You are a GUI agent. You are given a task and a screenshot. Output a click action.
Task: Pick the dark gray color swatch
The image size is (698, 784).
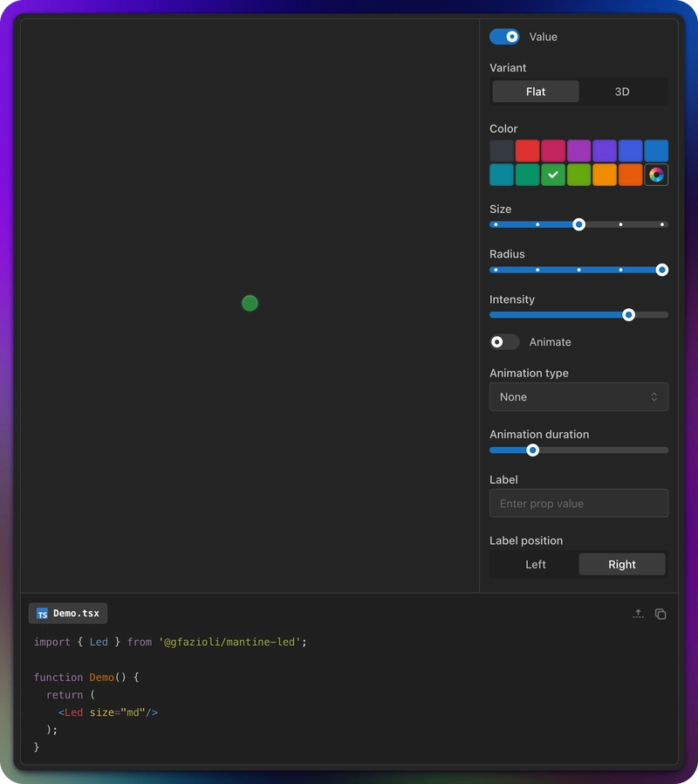(x=502, y=150)
